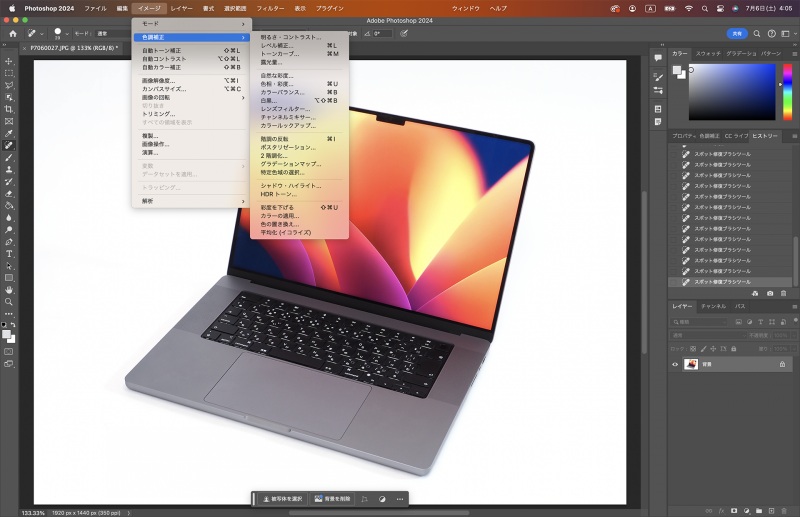The image size is (800, 517).
Task: Open the Brush Settings collapsed panel icon
Action: [x=658, y=77]
